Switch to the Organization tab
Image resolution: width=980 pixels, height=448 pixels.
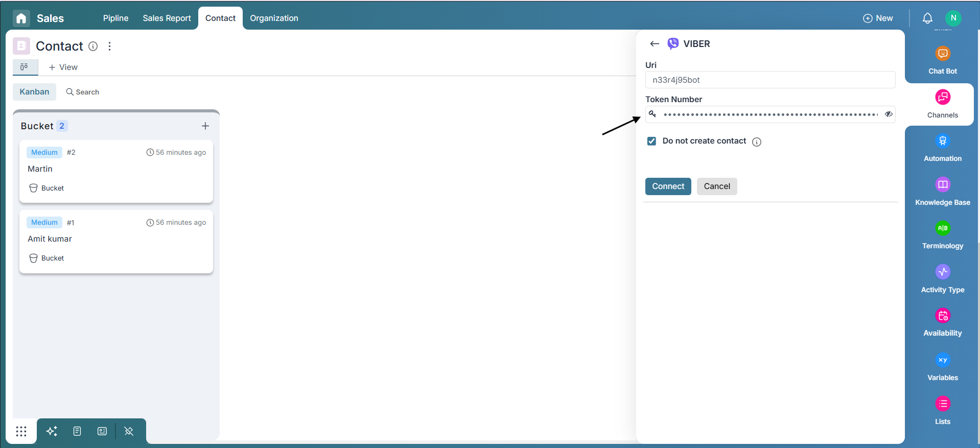[x=274, y=18]
